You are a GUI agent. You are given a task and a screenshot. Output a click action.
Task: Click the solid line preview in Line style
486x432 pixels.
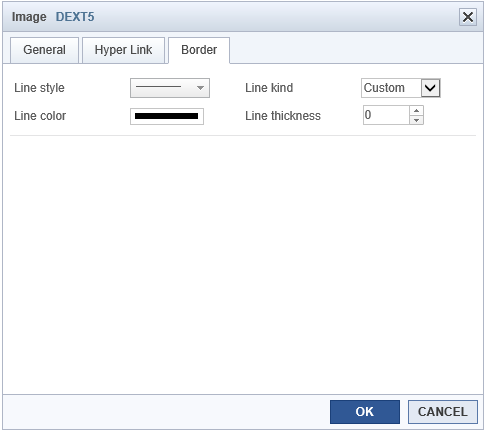coord(159,87)
